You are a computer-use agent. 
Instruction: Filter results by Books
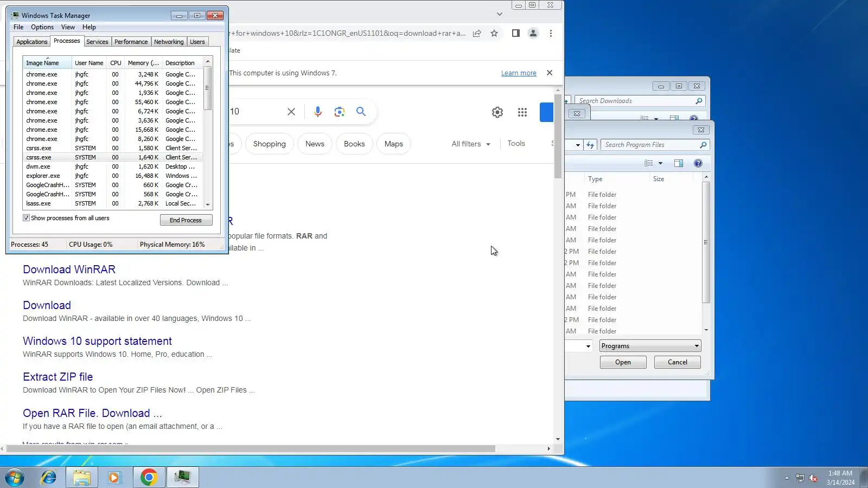pyautogui.click(x=354, y=144)
